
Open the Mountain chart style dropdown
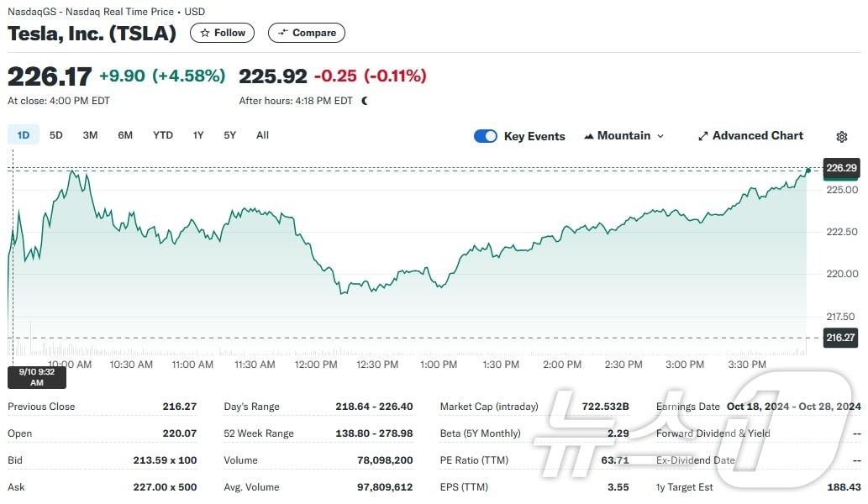point(623,136)
